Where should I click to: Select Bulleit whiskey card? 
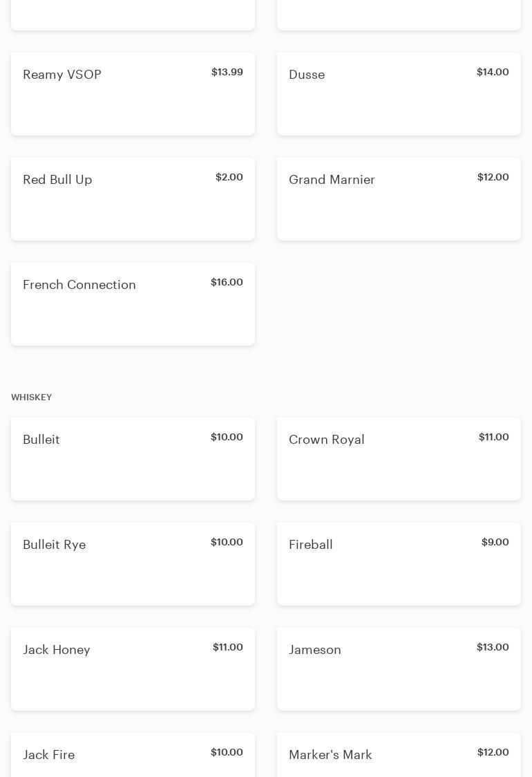[x=133, y=459]
